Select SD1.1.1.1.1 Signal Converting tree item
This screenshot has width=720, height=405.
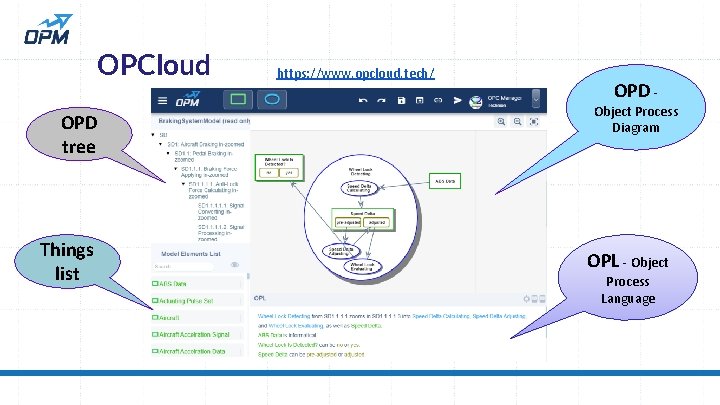pyautogui.click(x=221, y=212)
